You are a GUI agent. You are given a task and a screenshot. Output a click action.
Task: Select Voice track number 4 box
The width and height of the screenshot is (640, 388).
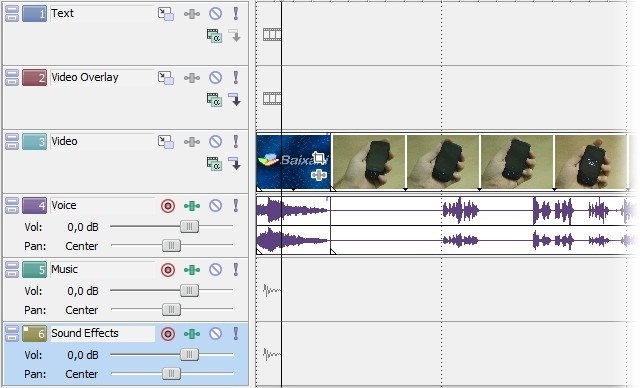[x=34, y=206]
